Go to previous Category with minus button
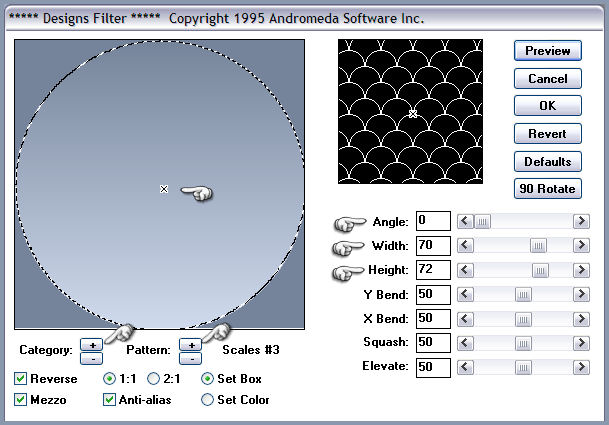The height and width of the screenshot is (425, 609). 92,358
